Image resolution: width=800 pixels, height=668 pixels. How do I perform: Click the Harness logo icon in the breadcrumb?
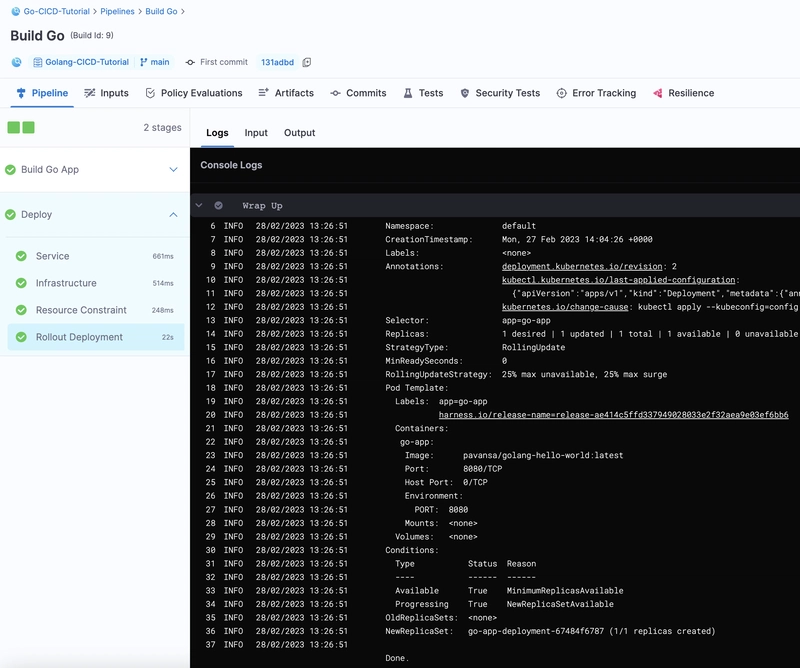pos(16,11)
